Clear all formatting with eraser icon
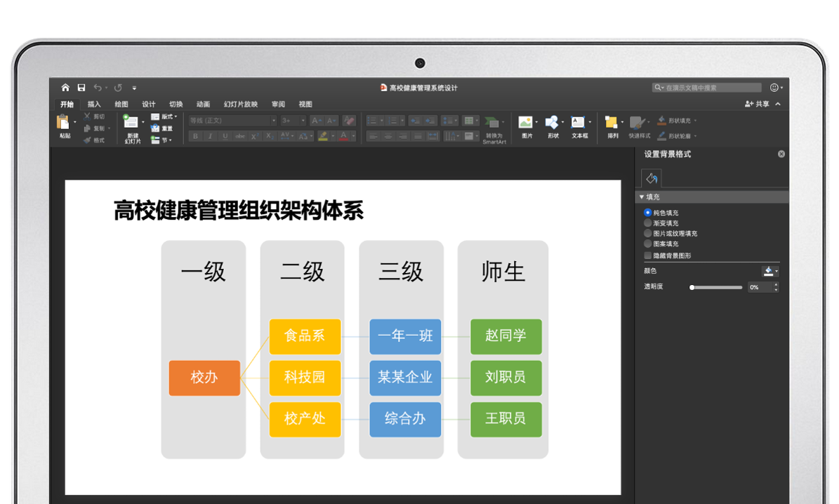Viewport: 839px width, 504px height. pos(349,120)
